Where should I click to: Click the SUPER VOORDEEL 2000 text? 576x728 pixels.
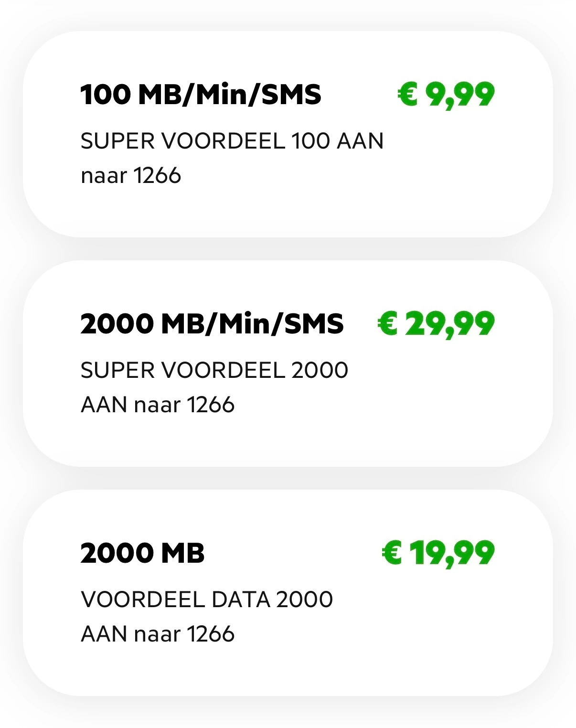pos(214,370)
